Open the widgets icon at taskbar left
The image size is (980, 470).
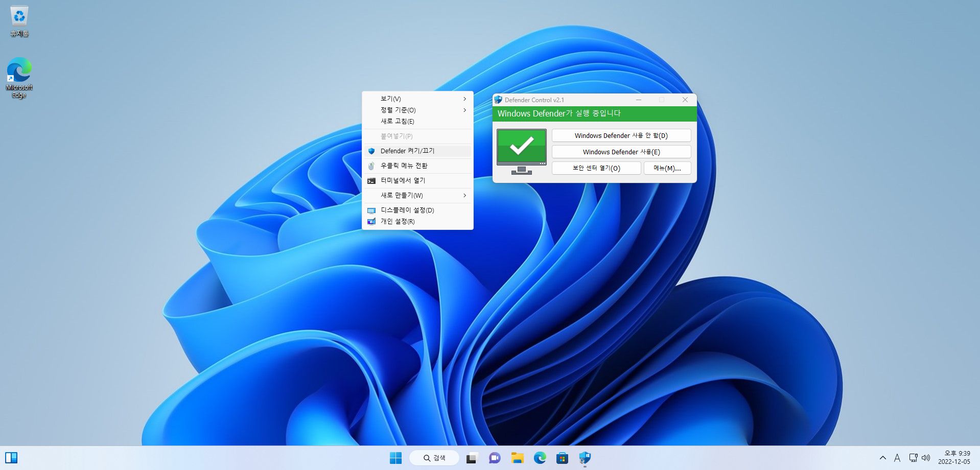(11, 458)
